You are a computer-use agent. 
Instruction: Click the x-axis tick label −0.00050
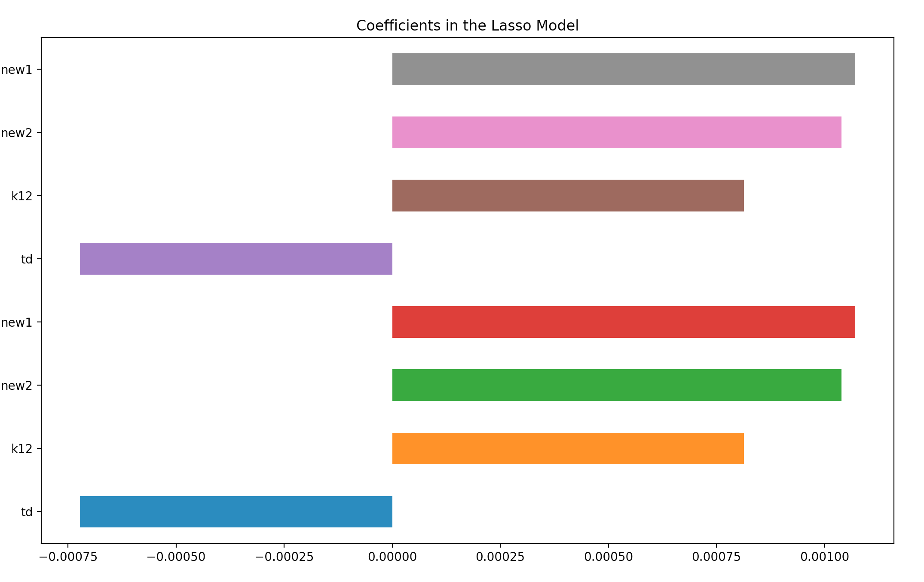(x=176, y=557)
